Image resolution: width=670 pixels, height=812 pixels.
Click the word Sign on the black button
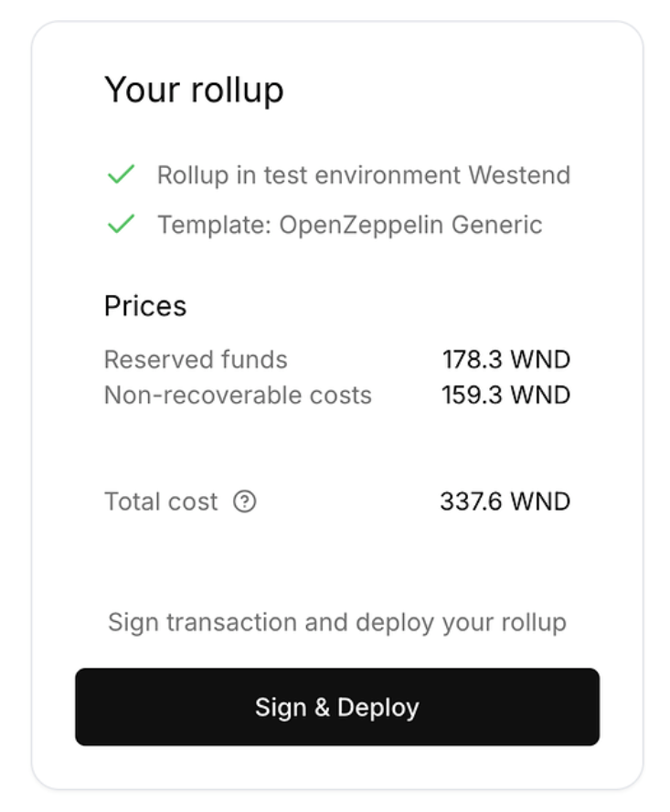pos(281,708)
